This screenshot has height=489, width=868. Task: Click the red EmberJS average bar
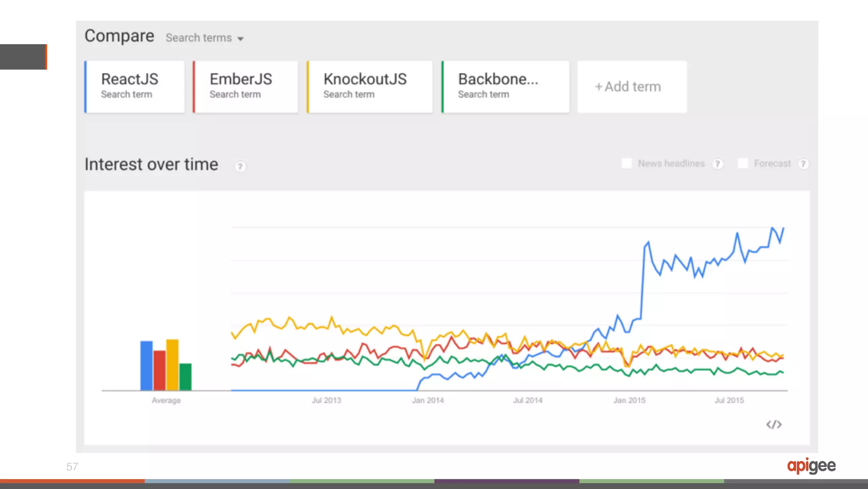159,370
